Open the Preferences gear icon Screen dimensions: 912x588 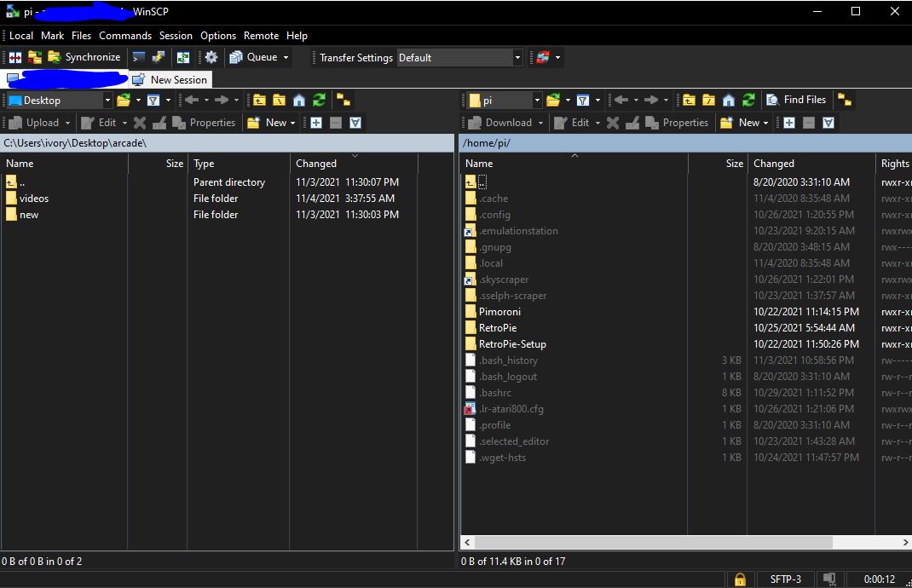tap(211, 58)
